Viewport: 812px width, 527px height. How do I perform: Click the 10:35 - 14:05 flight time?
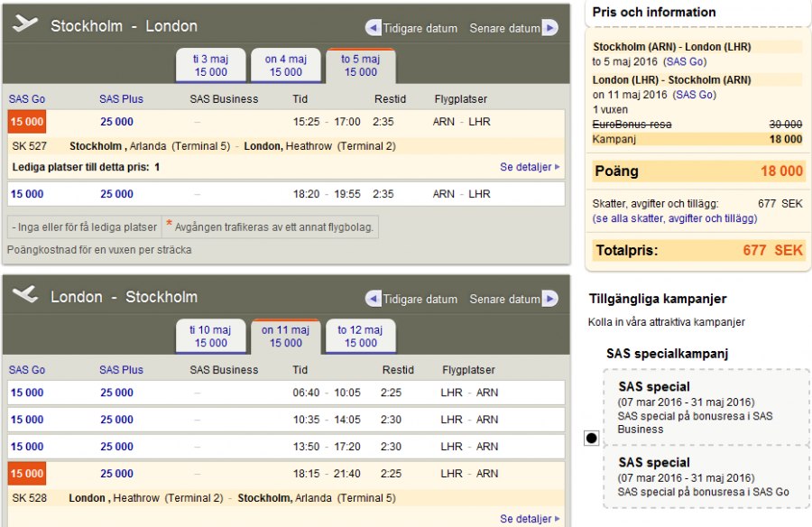click(327, 420)
